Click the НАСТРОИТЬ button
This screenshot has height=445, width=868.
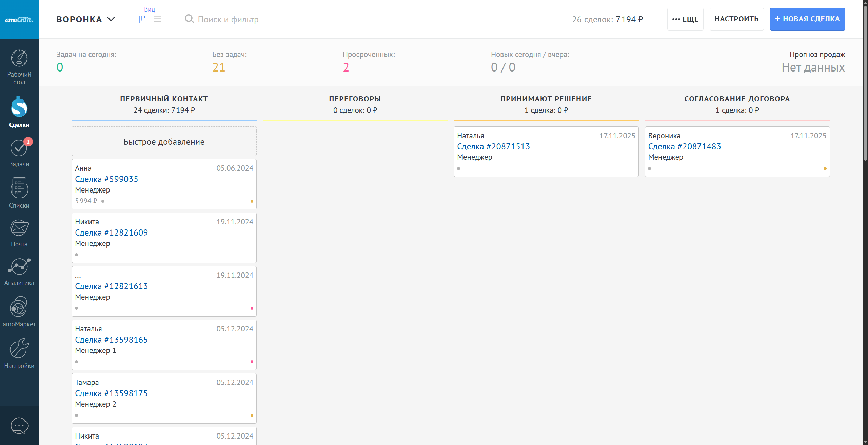(x=736, y=19)
